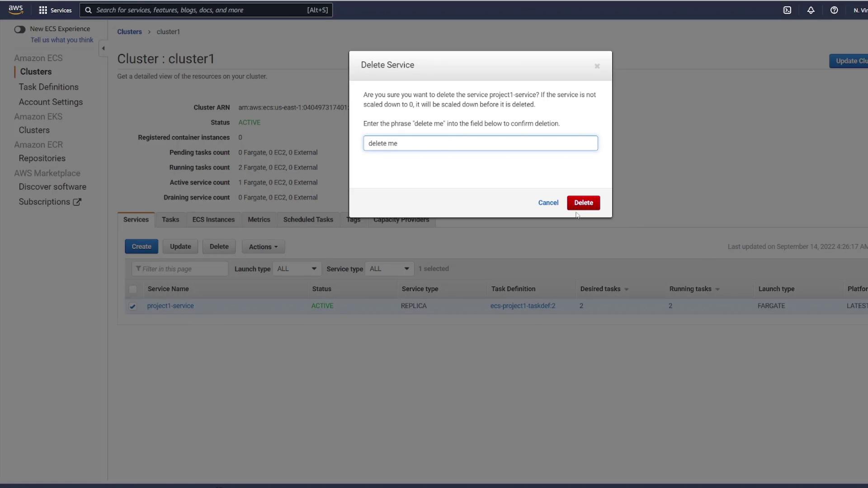Sort by Running tasks column arrow
This screenshot has height=488, width=868.
click(717, 289)
